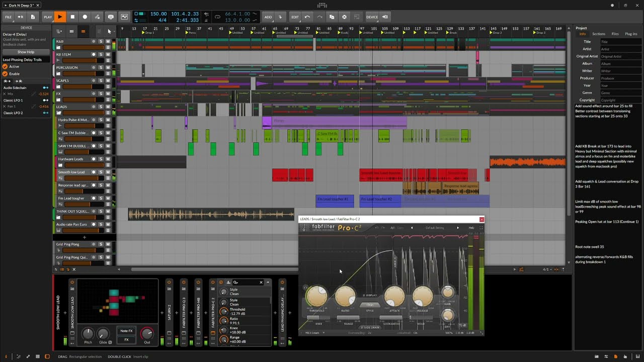The height and width of the screenshot is (362, 644).
Task: Expand the KB STEM track group
Action: pyautogui.click(x=58, y=60)
